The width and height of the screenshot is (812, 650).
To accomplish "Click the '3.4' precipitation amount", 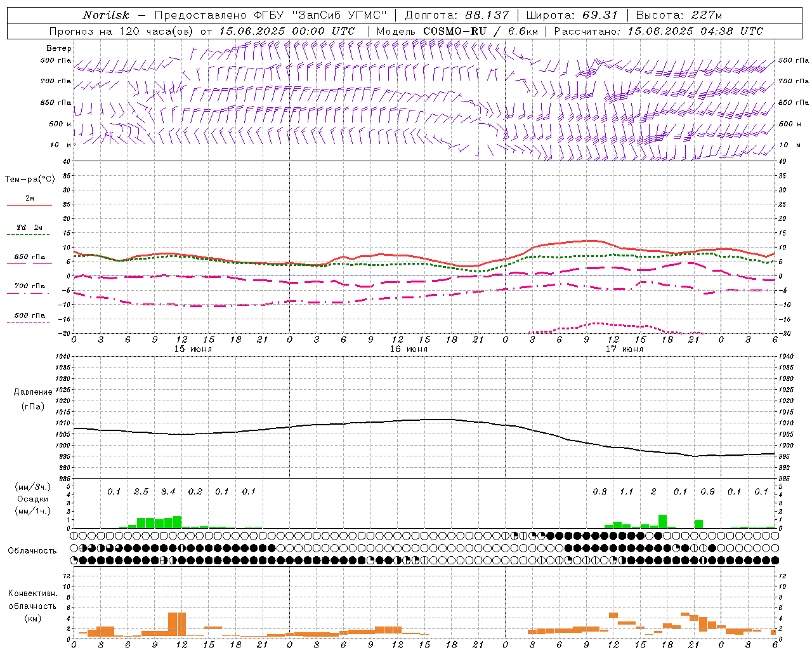I will (168, 491).
